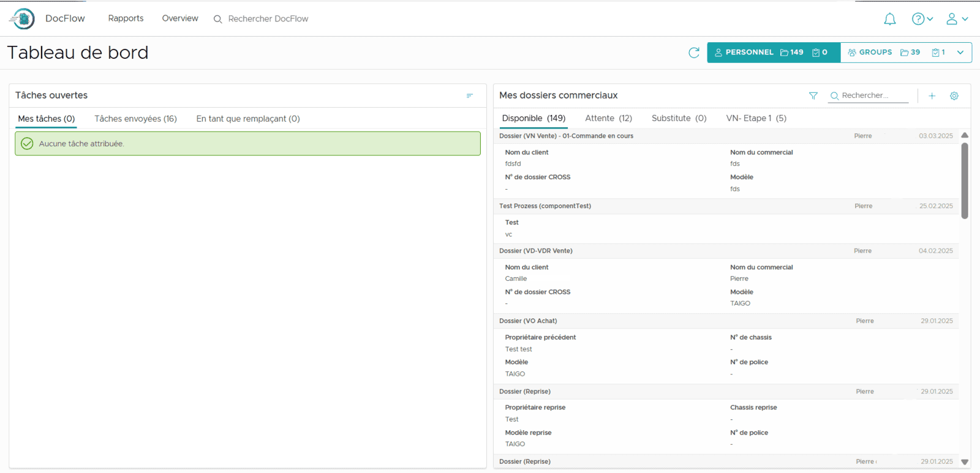
Task: Open the VN- Etape 1 (5) tab
Action: 756,118
